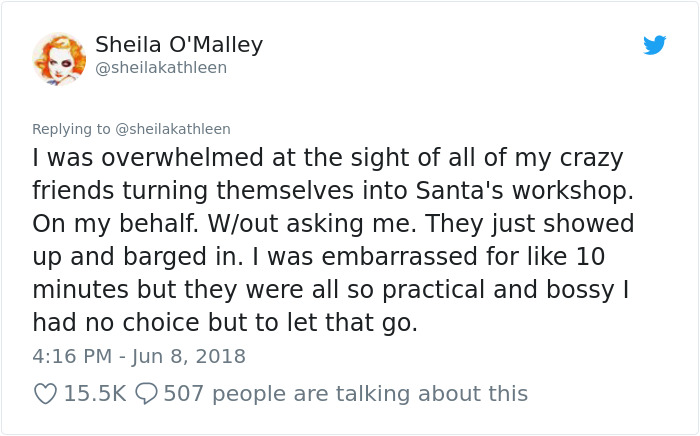The image size is (700, 436).
Task: Click the Twitter bird logo
Action: click(x=655, y=45)
